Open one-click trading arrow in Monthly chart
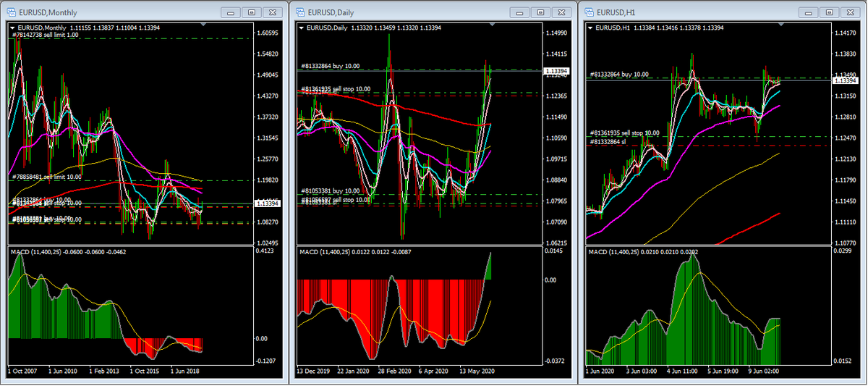 (x=12, y=28)
